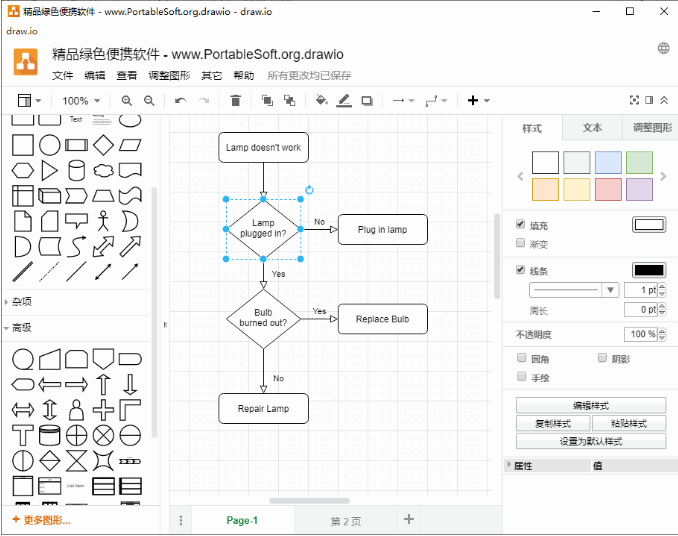Open the 调整图形 menu
The height and width of the screenshot is (536, 678).
(x=170, y=76)
